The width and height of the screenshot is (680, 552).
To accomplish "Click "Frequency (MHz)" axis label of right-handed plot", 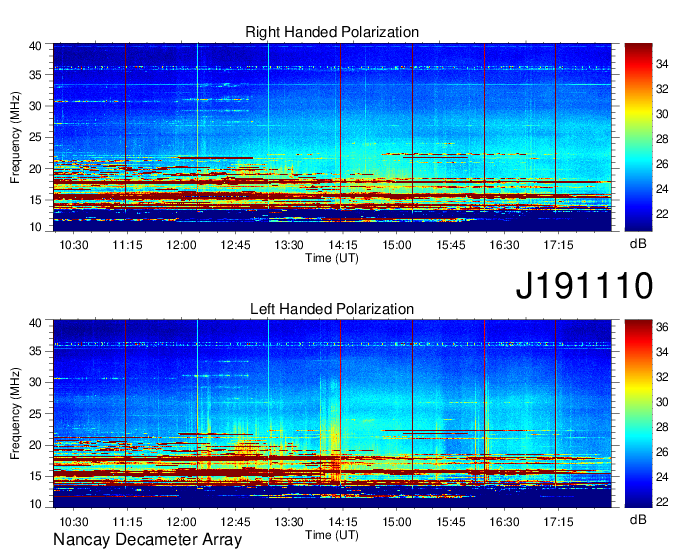I will pos(15,137).
